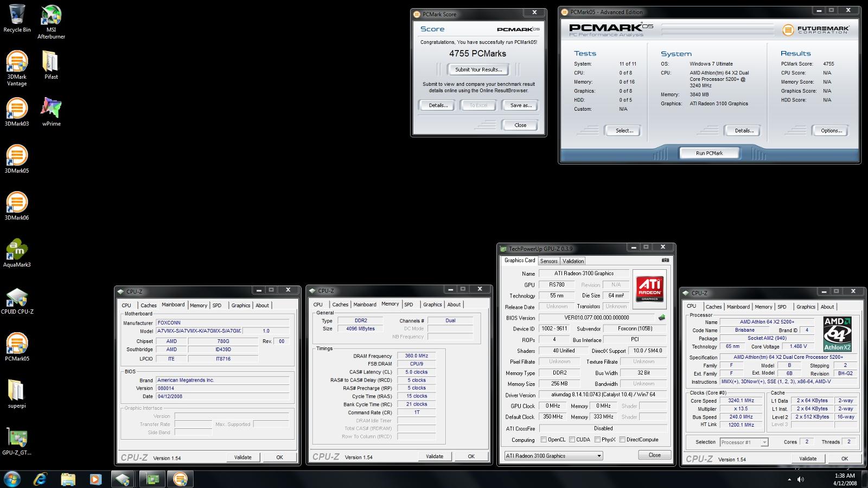Switch to Sensors tab in GPU-Z
The width and height of the screenshot is (868, 488).
tap(548, 261)
